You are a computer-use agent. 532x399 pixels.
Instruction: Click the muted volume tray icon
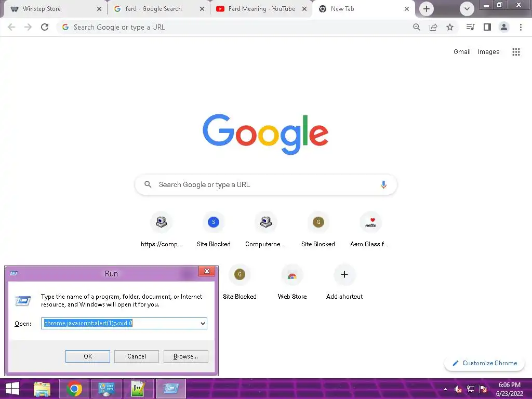click(458, 389)
